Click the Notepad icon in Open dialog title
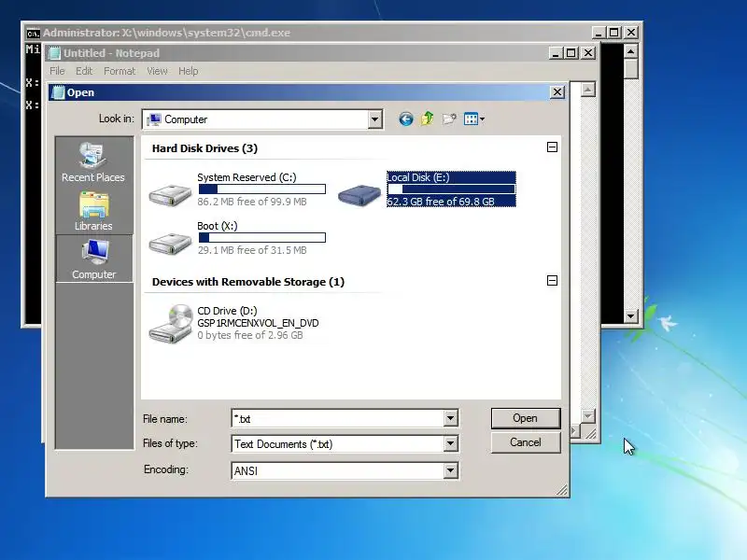Screen dimensions: 747x560 58,92
